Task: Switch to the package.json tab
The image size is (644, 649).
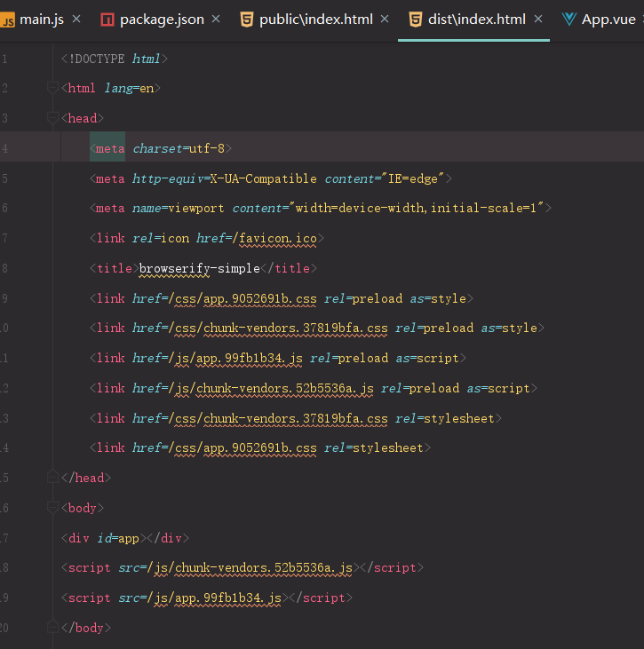Action: pyautogui.click(x=162, y=20)
